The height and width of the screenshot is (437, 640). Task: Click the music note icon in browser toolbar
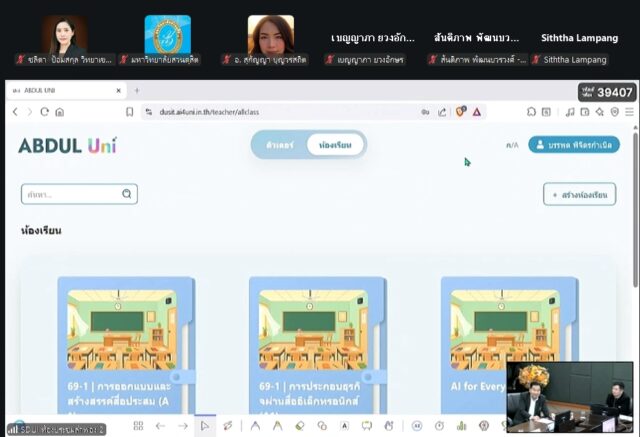570,112
